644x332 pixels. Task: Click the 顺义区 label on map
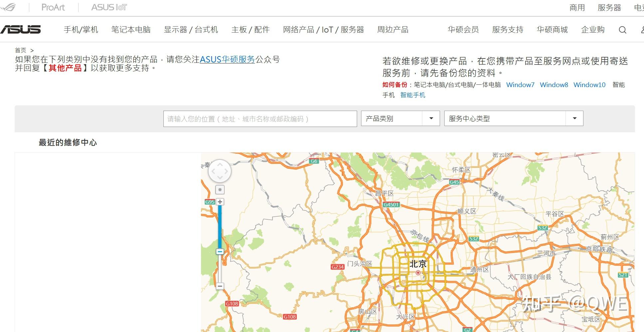(x=467, y=211)
